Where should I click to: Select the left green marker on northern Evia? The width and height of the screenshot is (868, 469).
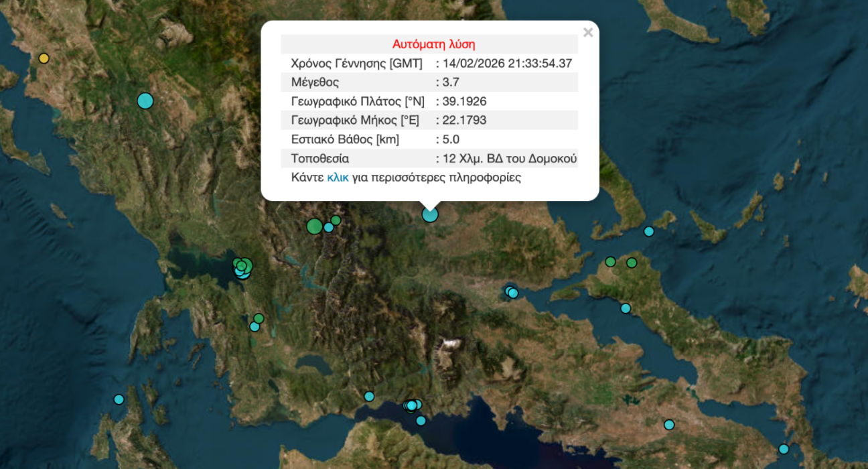pos(610,262)
